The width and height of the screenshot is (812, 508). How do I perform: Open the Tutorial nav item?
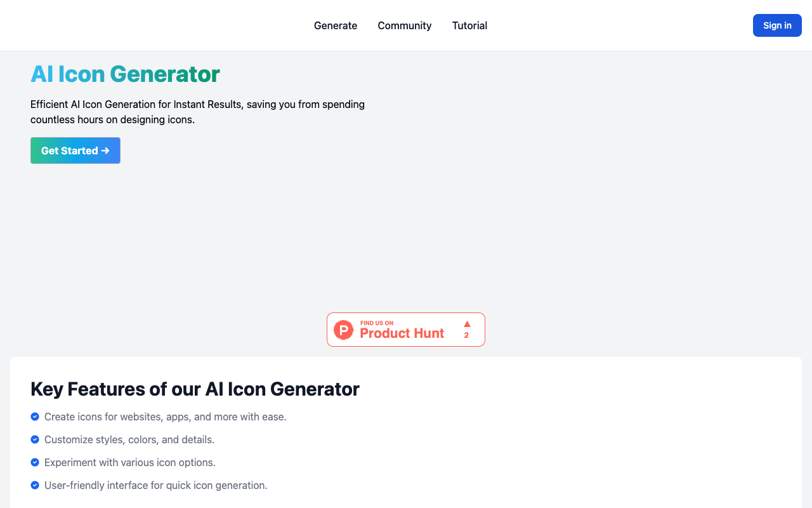coord(469,25)
